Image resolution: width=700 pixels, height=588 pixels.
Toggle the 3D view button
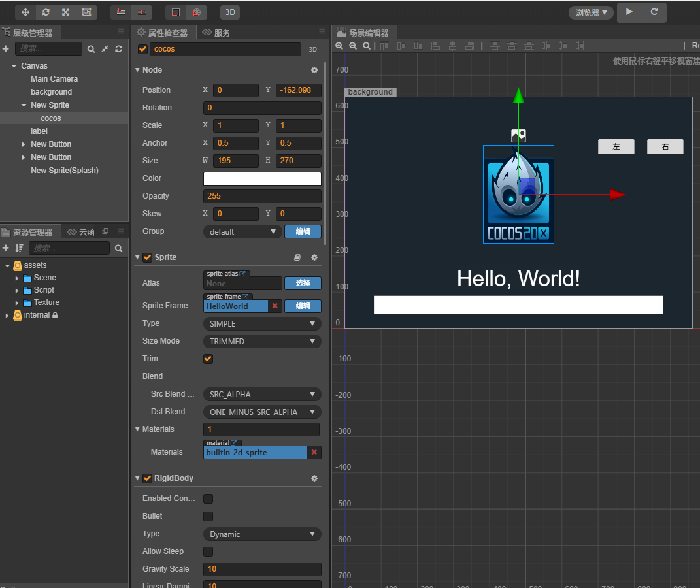(230, 12)
